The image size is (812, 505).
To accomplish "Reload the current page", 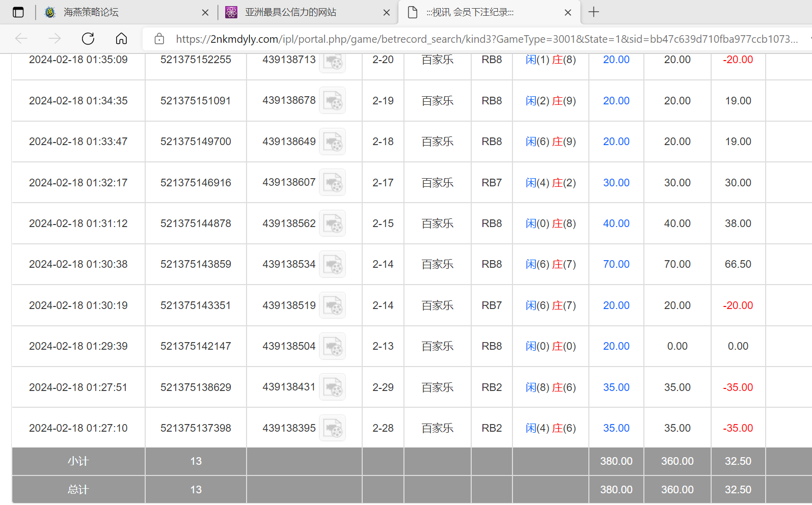I will point(88,39).
